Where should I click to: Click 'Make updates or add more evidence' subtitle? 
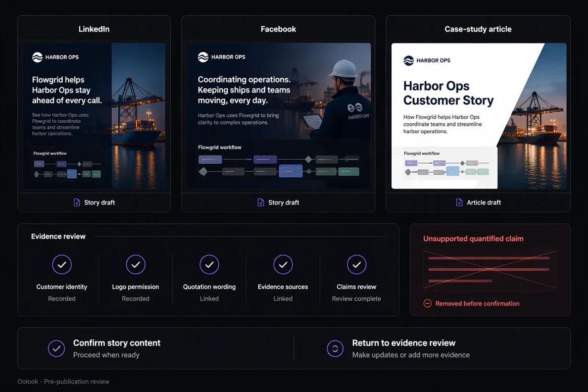pos(411,355)
